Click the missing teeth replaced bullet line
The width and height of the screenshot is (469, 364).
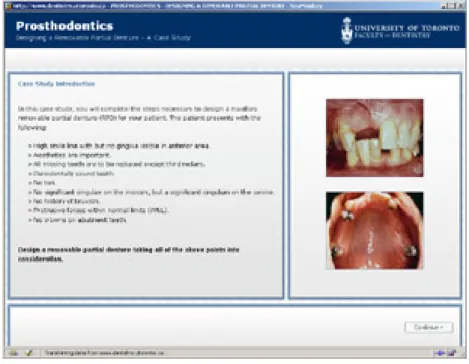[117, 164]
